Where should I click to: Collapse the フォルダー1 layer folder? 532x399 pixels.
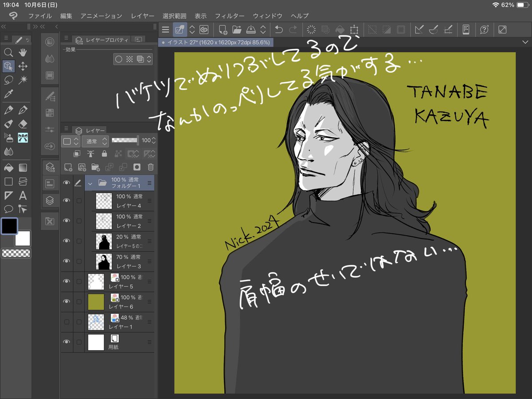click(x=91, y=183)
